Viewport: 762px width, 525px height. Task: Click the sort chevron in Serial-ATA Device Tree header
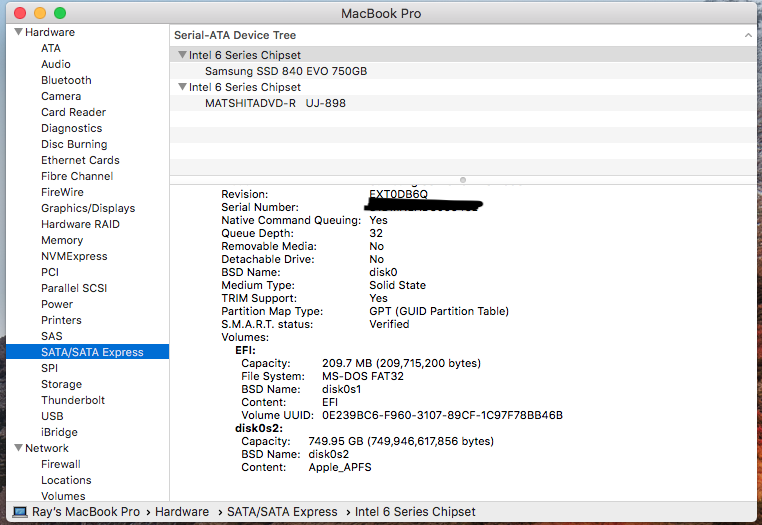(x=748, y=35)
